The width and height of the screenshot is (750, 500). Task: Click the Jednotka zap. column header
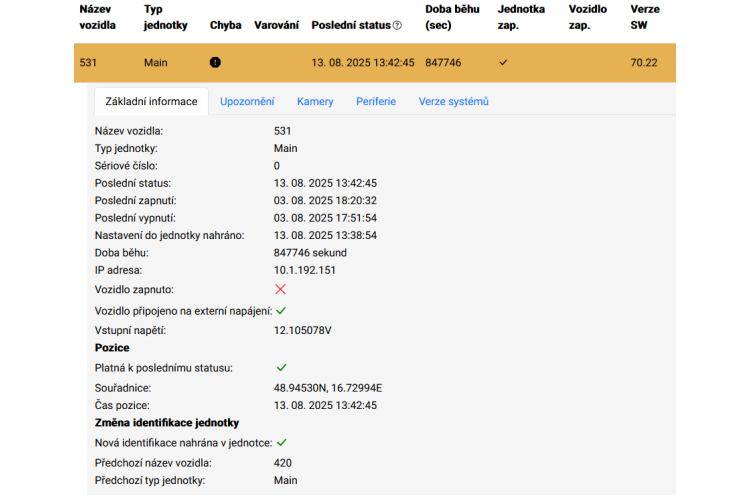521,17
